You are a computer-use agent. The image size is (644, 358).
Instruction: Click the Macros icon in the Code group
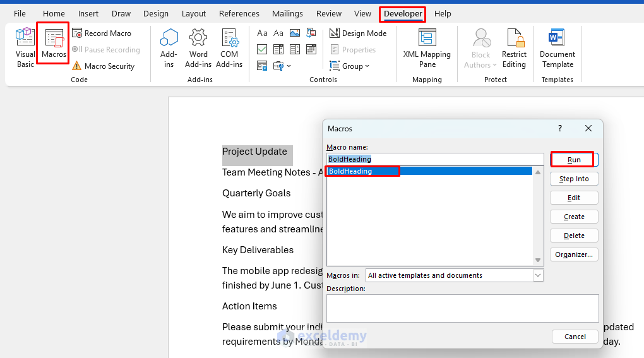point(54,44)
